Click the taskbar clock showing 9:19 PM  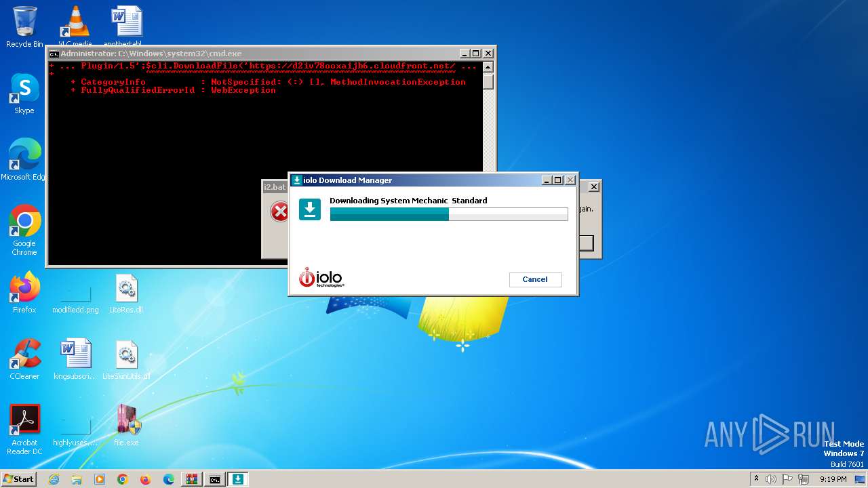pyautogui.click(x=833, y=479)
